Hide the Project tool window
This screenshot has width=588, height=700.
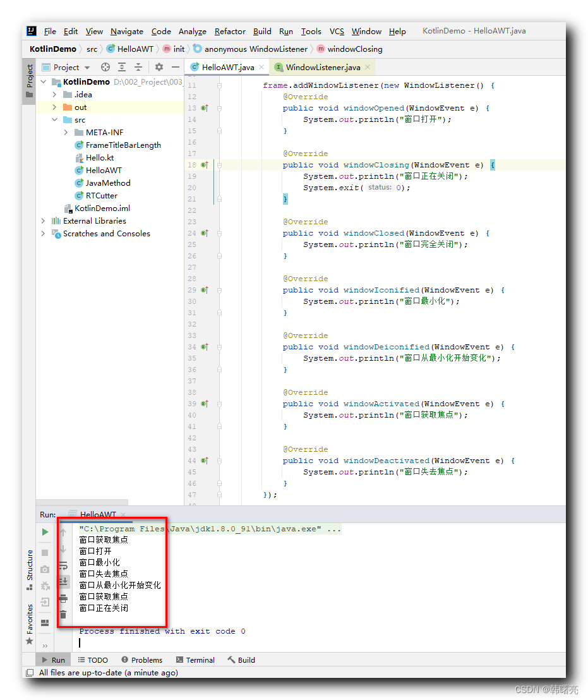click(x=174, y=66)
